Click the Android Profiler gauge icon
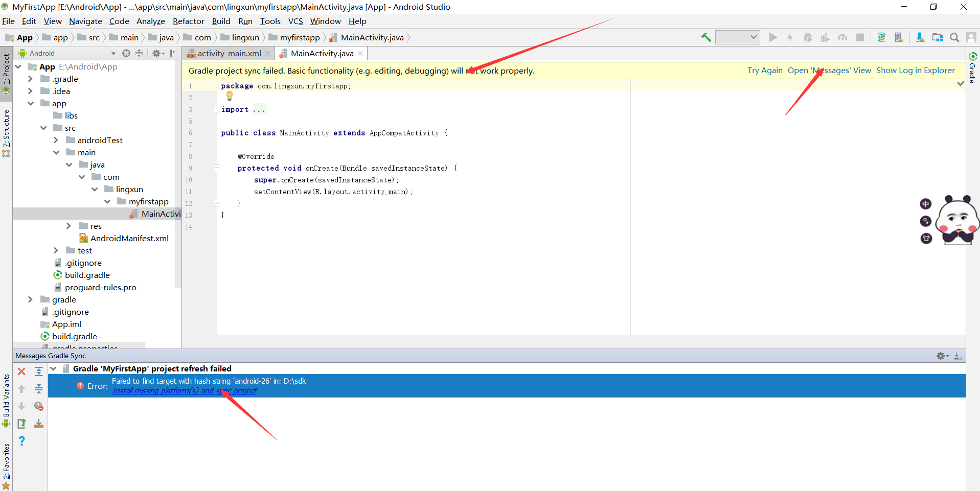This screenshot has height=491, width=980. tap(842, 37)
